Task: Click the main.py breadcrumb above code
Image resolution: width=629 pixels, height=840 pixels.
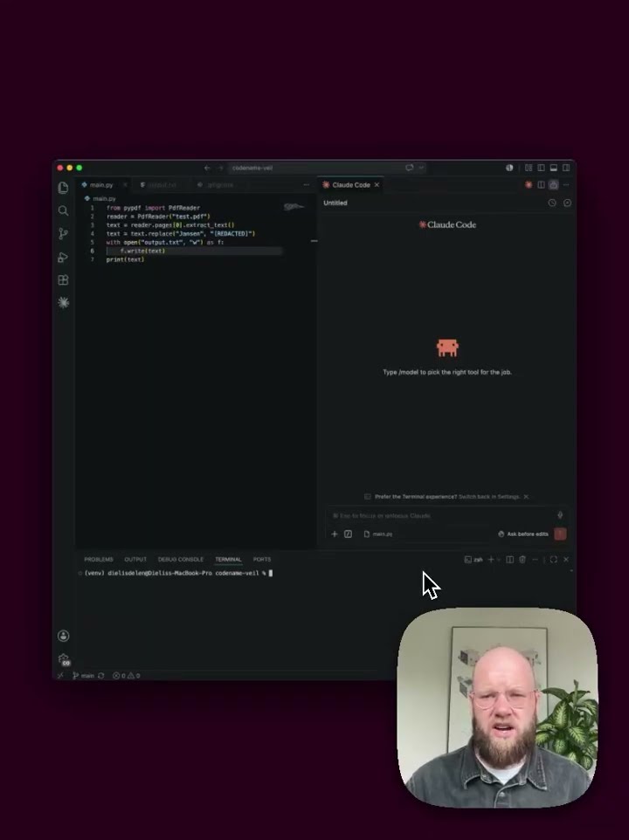Action: 104,199
